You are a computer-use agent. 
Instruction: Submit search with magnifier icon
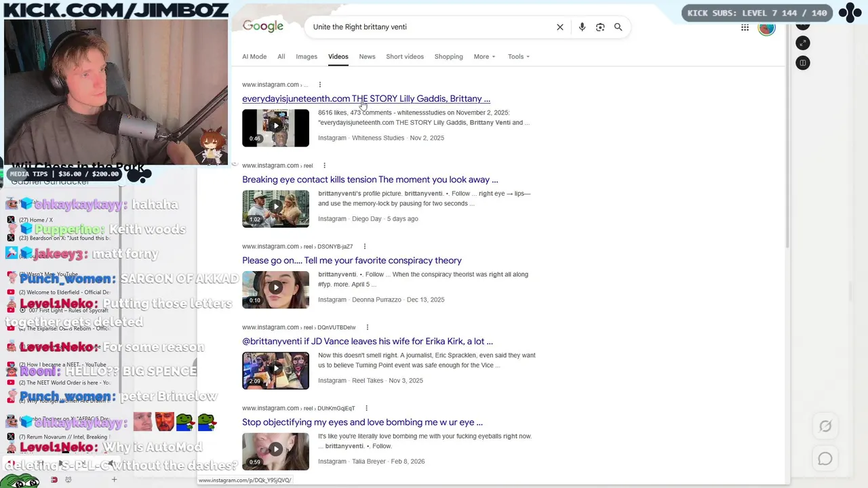618,27
